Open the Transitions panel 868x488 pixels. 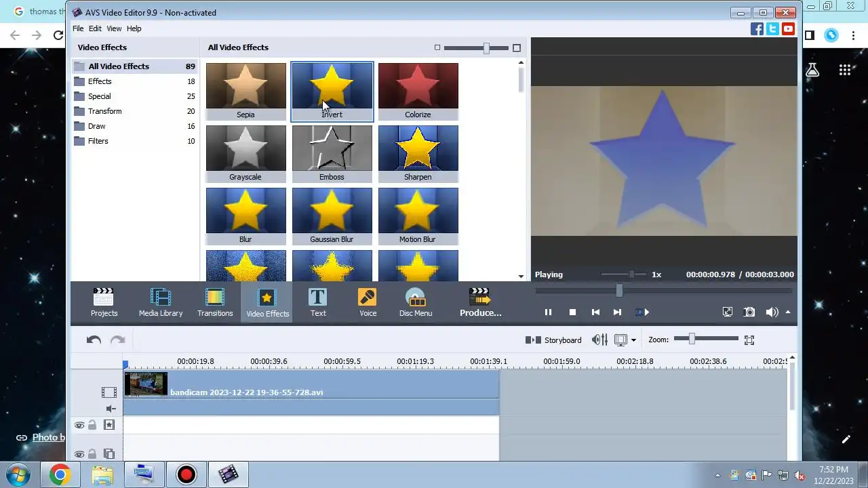click(215, 302)
